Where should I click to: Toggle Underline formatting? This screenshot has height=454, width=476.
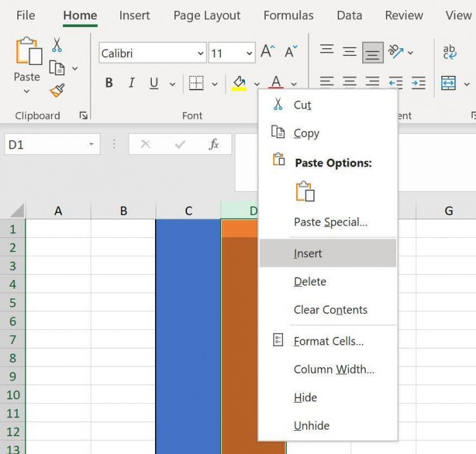point(154,83)
